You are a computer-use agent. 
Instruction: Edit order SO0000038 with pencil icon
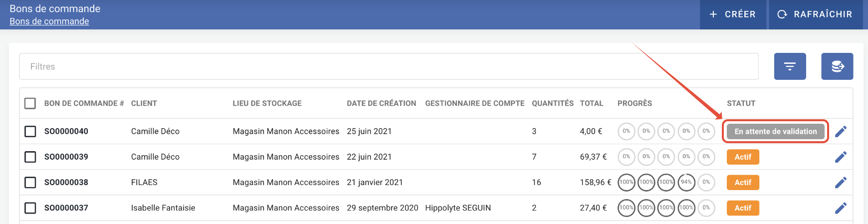[841, 182]
